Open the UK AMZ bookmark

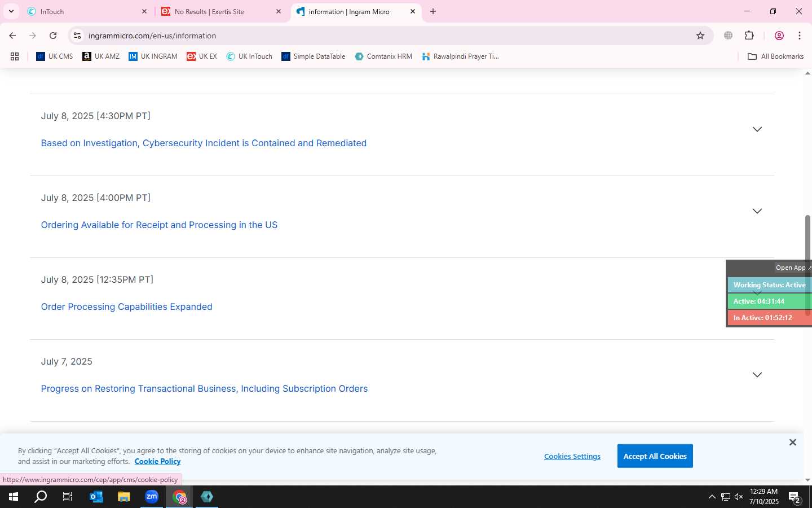(101, 56)
